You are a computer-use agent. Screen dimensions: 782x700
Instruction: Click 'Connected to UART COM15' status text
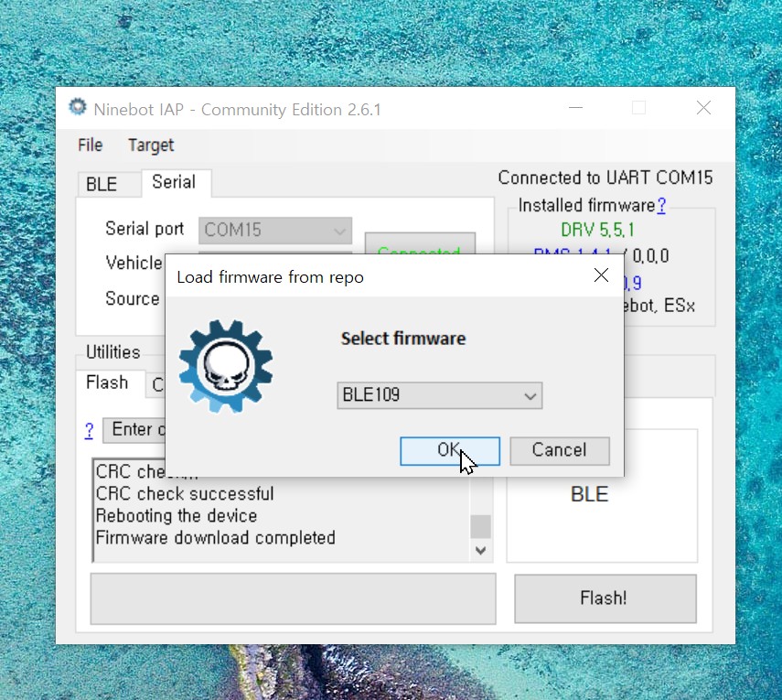click(605, 178)
